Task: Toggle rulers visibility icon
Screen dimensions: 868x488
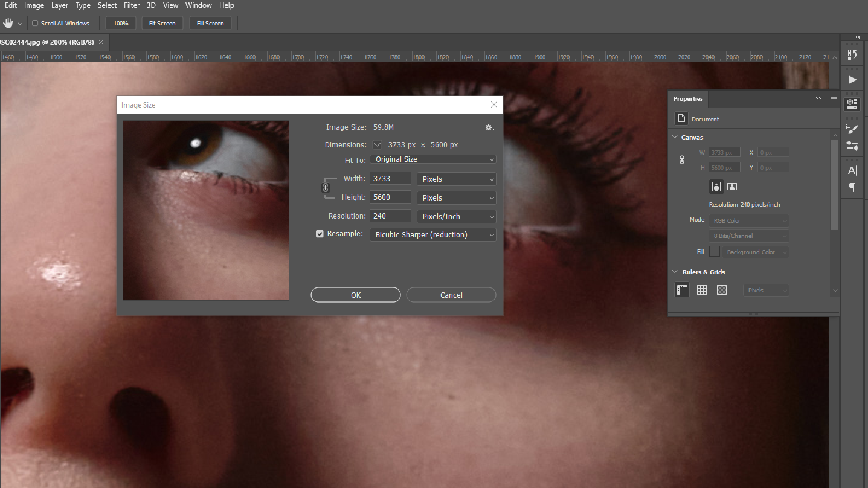Action: click(682, 290)
